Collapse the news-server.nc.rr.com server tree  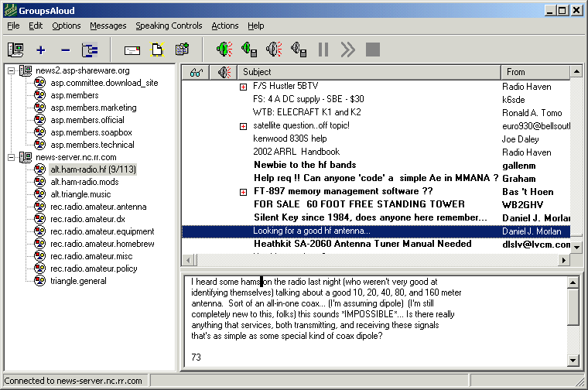(x=12, y=157)
